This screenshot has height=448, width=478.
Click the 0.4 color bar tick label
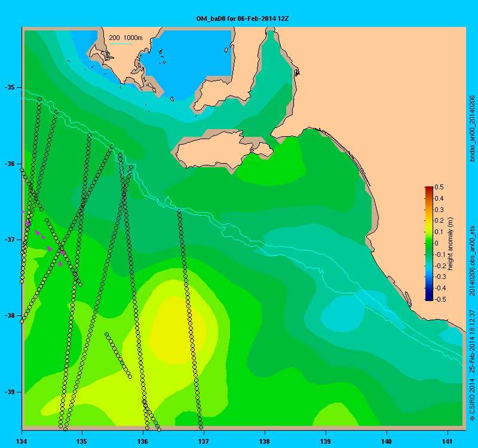(x=439, y=198)
